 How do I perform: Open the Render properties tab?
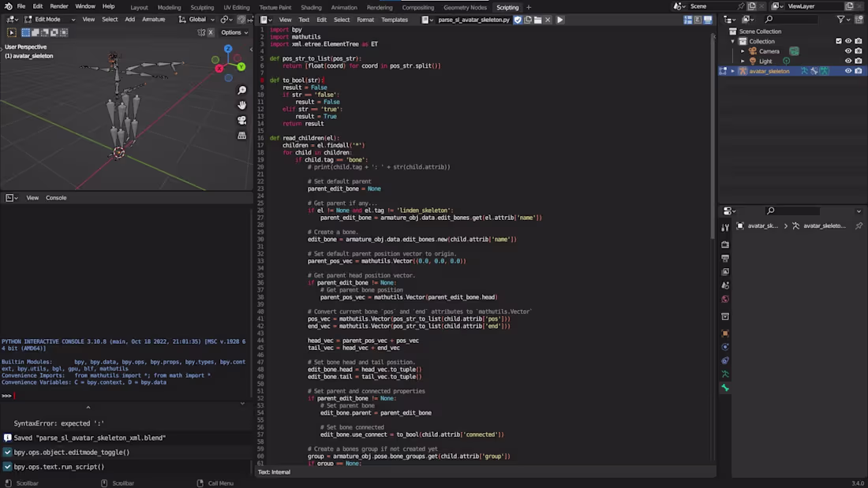coord(725,244)
